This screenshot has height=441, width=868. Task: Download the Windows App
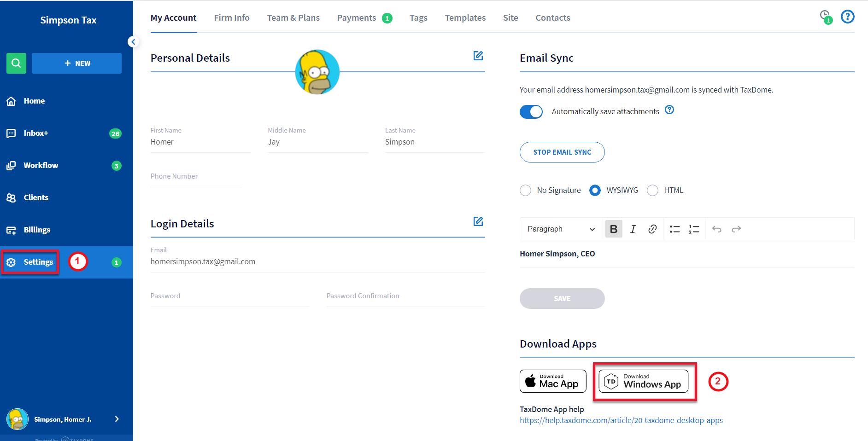643,381
